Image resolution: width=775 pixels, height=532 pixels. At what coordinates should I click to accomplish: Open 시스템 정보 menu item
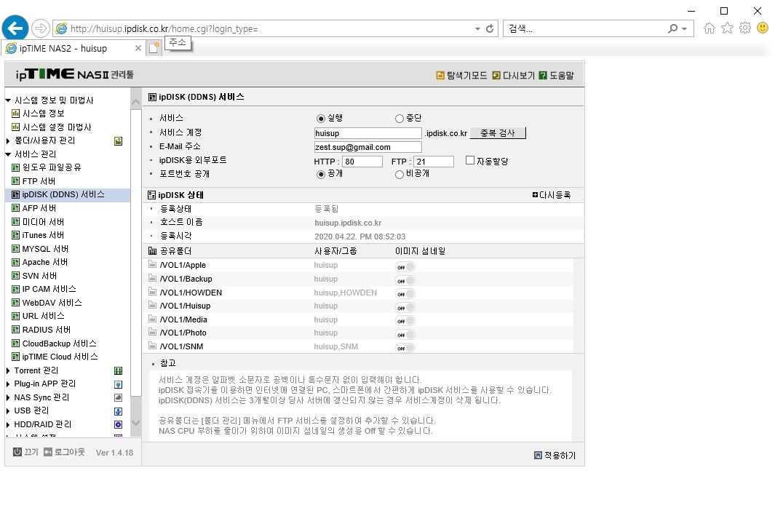point(38,114)
